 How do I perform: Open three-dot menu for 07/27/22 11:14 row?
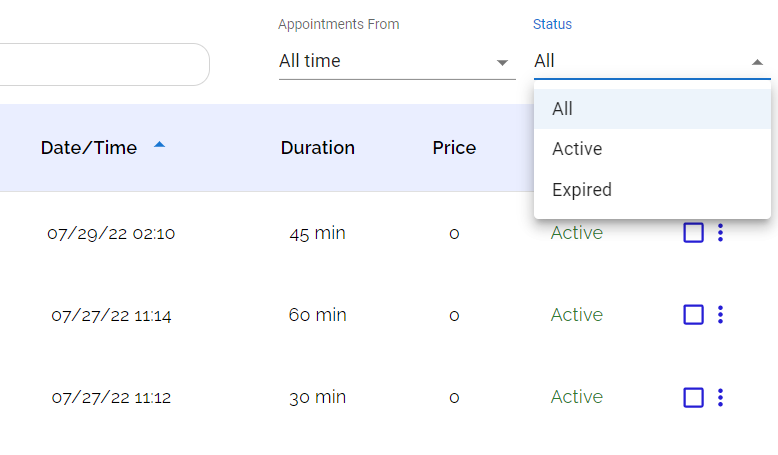(720, 315)
